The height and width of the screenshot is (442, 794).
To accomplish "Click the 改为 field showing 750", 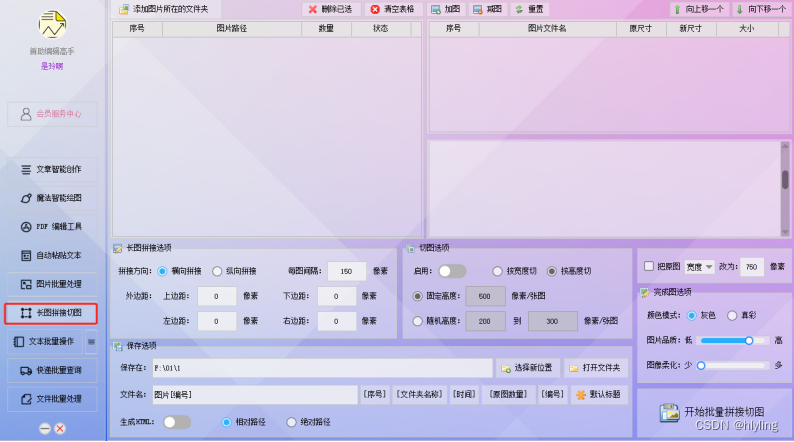I will click(751, 267).
